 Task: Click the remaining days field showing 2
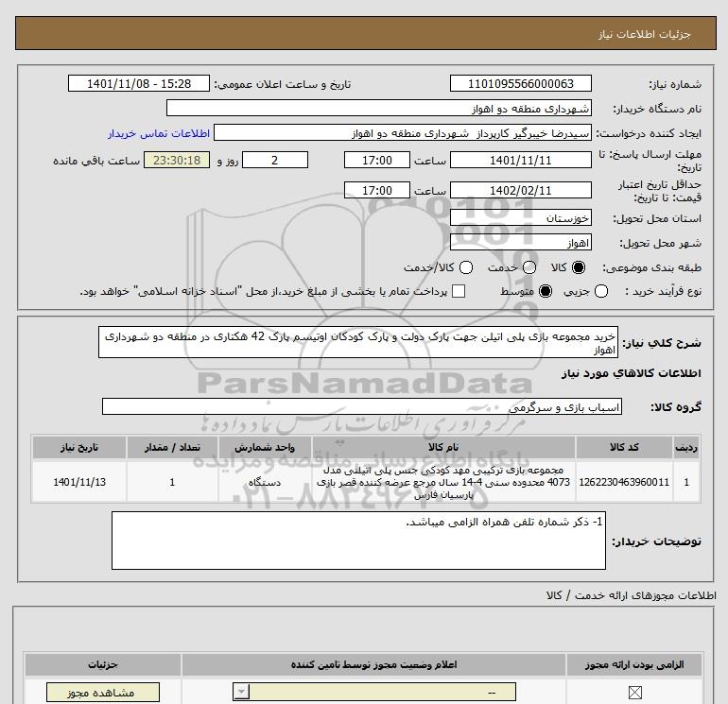pyautogui.click(x=275, y=160)
